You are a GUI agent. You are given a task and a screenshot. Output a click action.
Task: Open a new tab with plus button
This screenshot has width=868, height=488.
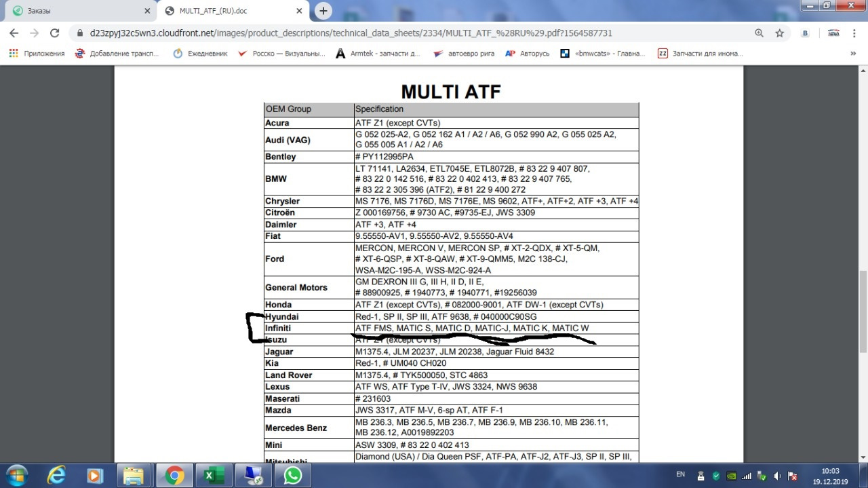(323, 11)
